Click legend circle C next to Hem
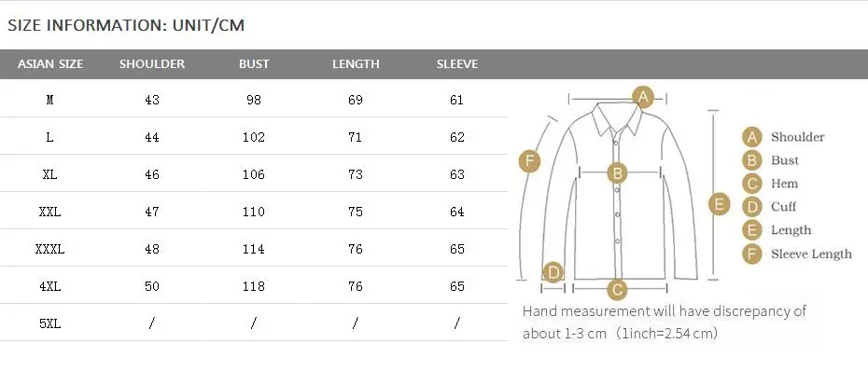 point(751,184)
